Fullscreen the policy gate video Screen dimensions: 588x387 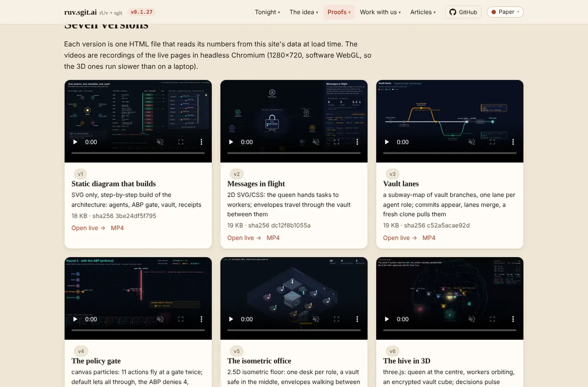pos(181,319)
